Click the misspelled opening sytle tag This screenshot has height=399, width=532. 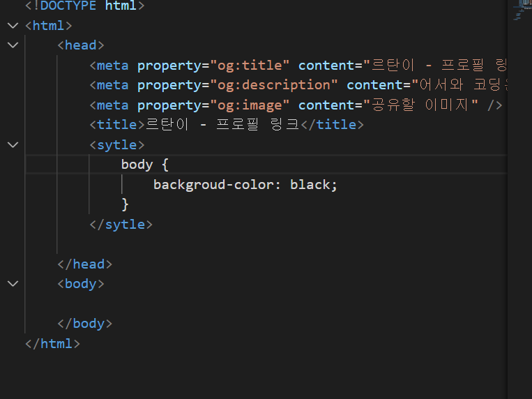click(117, 145)
